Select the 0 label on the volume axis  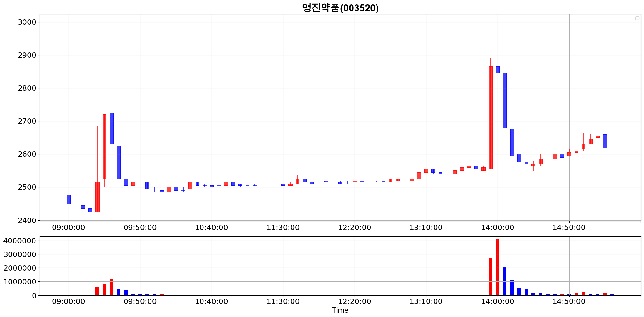[34, 295]
